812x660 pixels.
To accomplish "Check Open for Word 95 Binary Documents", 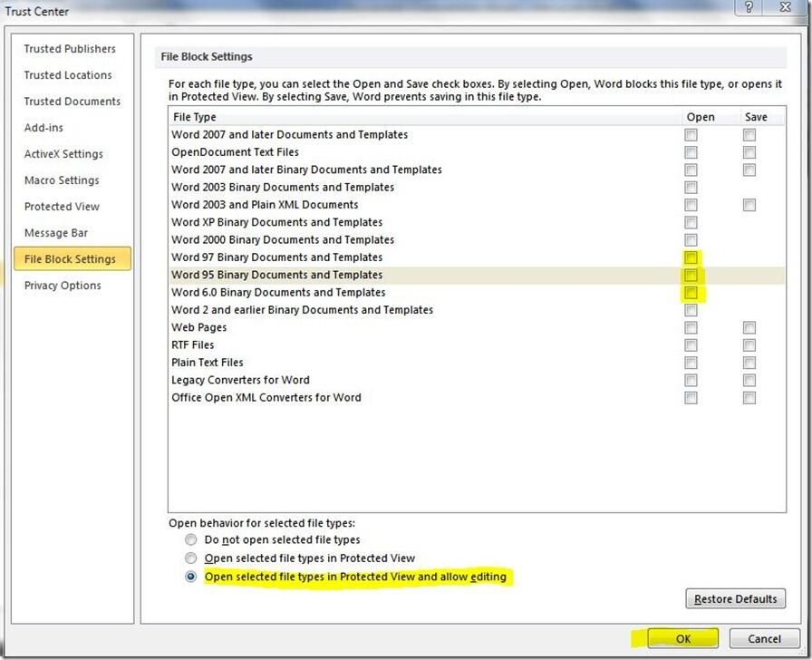I will 691,275.
